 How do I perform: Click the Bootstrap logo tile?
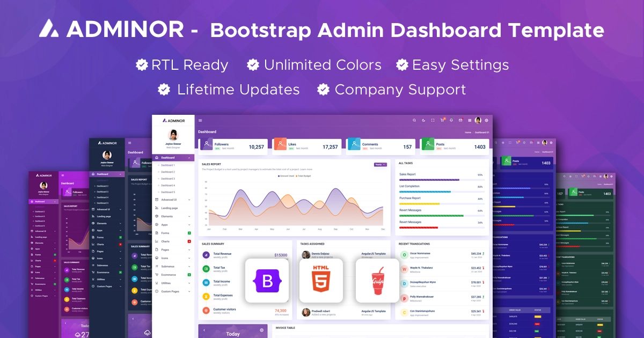267,281
